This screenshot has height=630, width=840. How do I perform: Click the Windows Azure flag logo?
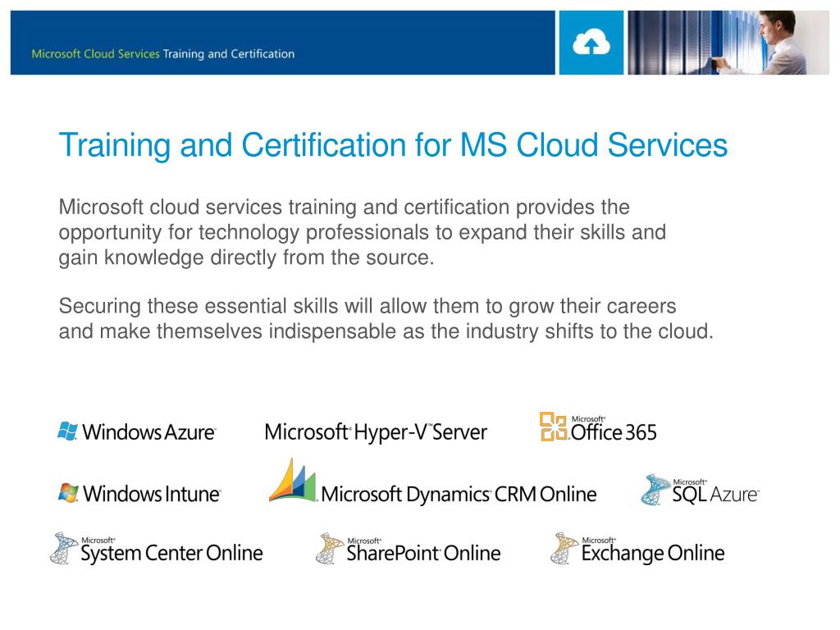click(x=67, y=431)
